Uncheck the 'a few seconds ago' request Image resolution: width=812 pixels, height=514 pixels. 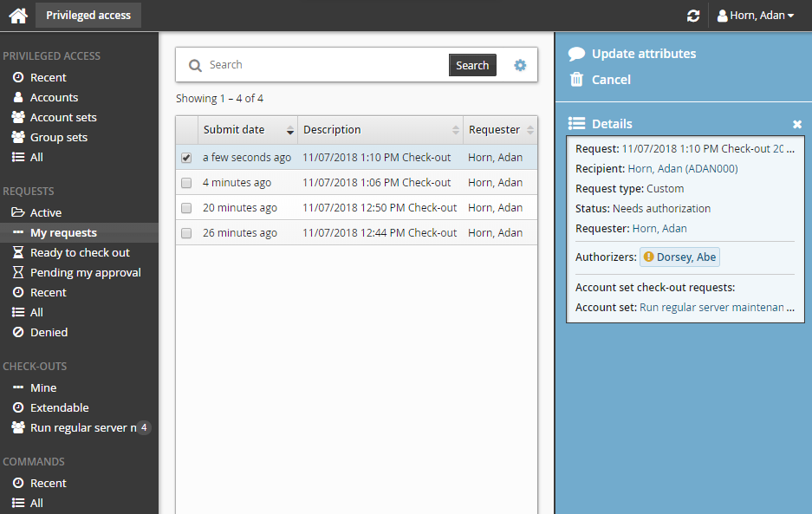[x=186, y=158]
